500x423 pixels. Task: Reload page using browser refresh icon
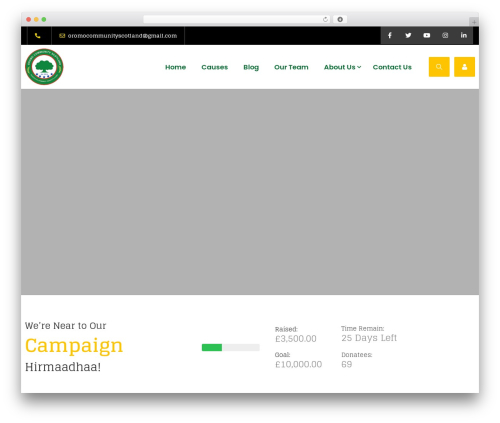coord(325,19)
